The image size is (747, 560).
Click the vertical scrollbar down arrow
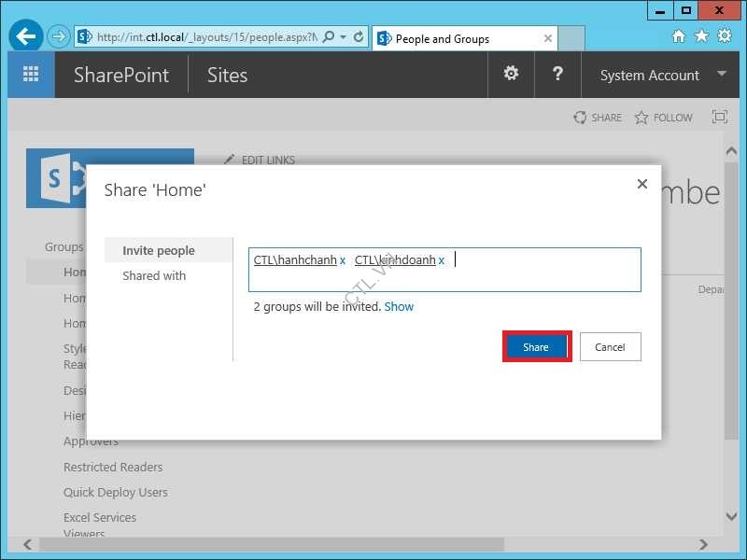tap(731, 516)
